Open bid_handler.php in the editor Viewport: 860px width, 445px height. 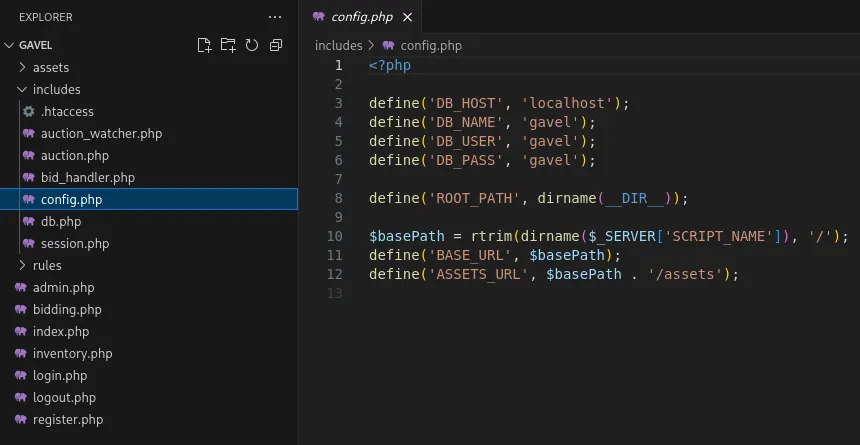pos(88,177)
